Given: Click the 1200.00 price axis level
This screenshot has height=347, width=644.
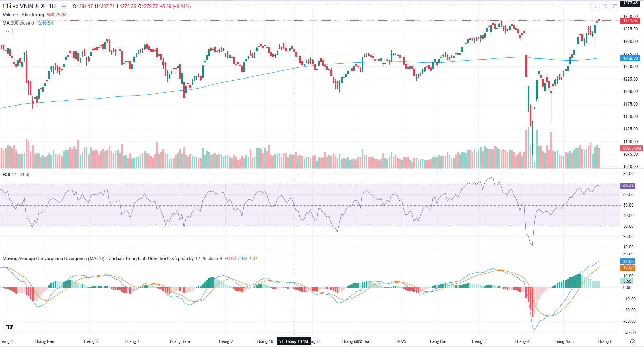Looking at the screenshot, I should pos(631,92).
